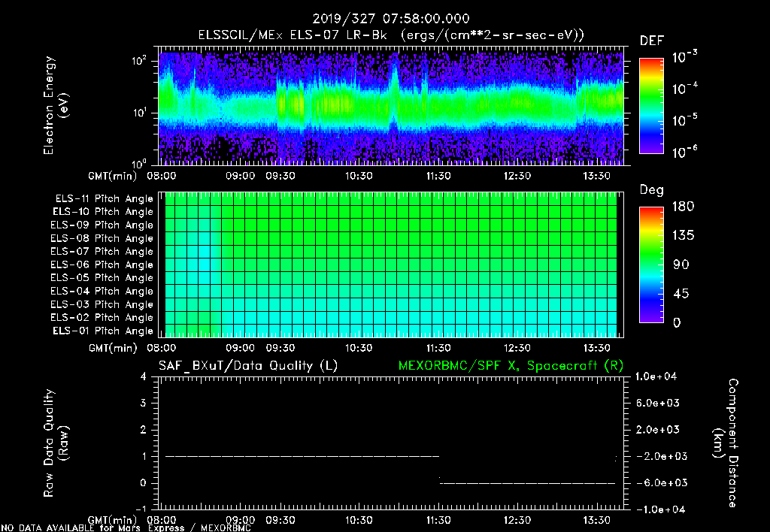
Task: Click the 10^-3 tick on DEF color bar
Action: (684, 57)
